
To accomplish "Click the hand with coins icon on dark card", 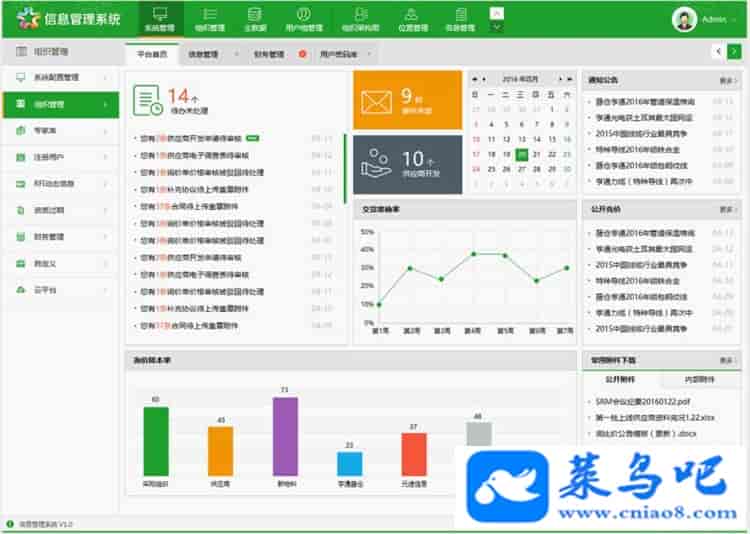I will pos(376,163).
